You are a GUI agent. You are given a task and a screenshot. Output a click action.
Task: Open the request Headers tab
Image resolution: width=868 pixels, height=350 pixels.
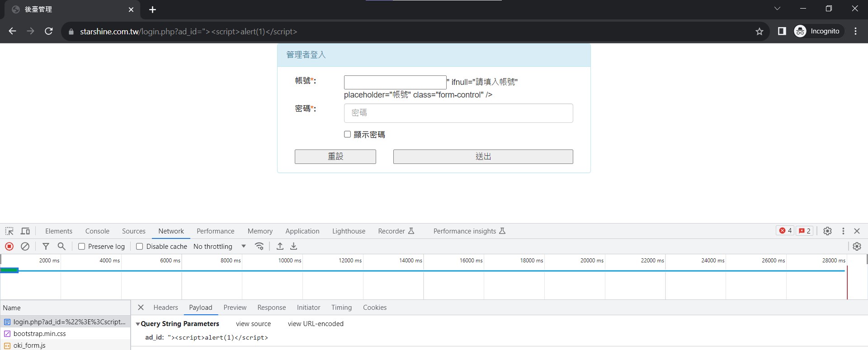point(166,308)
